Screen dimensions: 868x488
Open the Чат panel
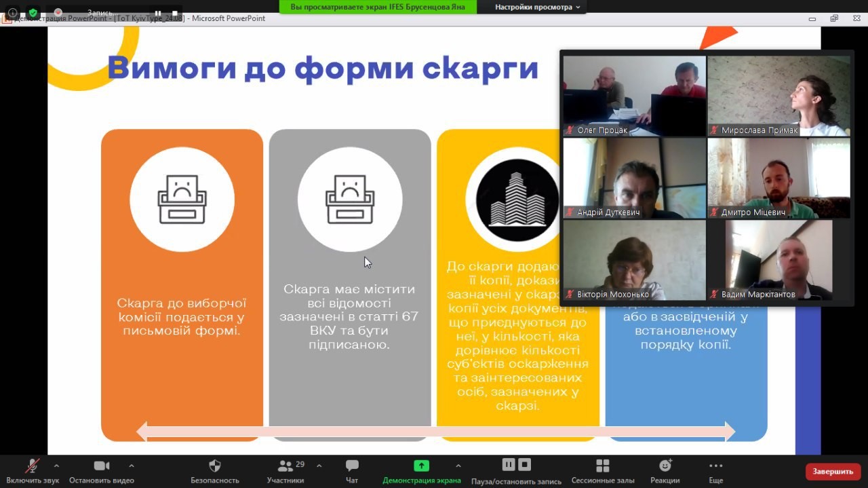352,466
